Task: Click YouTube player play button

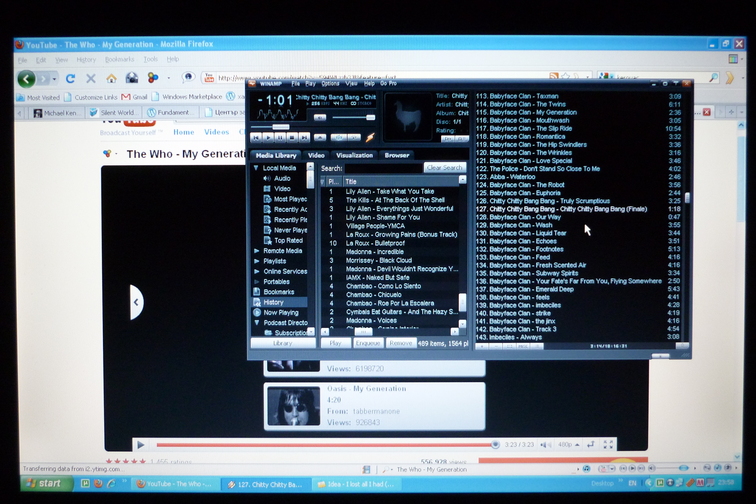Action: 141,445
